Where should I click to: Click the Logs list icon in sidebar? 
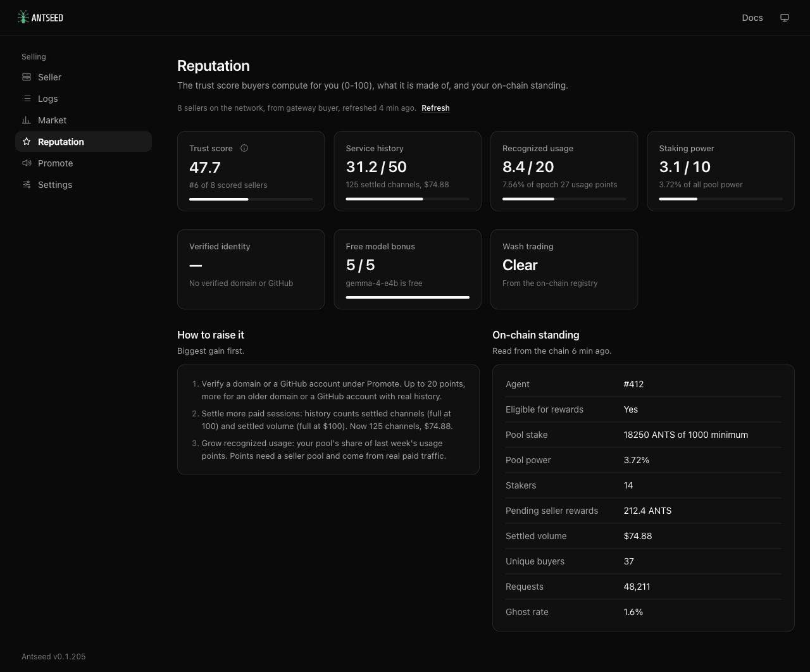(x=27, y=99)
